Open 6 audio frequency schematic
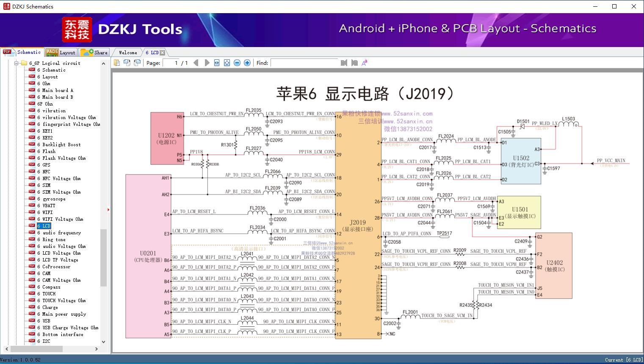Image resolution: width=644 pixels, height=364 pixels. point(59,233)
